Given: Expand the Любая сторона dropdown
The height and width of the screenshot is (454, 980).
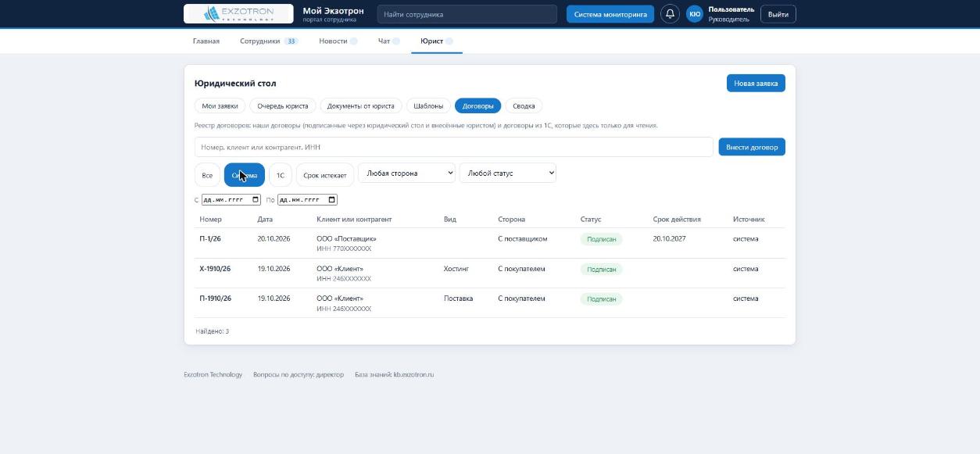Looking at the screenshot, I should point(406,173).
